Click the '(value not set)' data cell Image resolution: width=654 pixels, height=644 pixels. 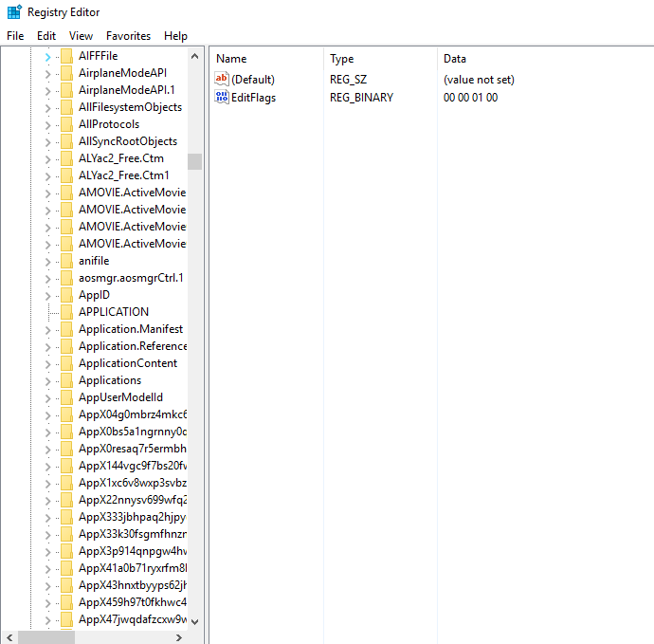coord(479,80)
